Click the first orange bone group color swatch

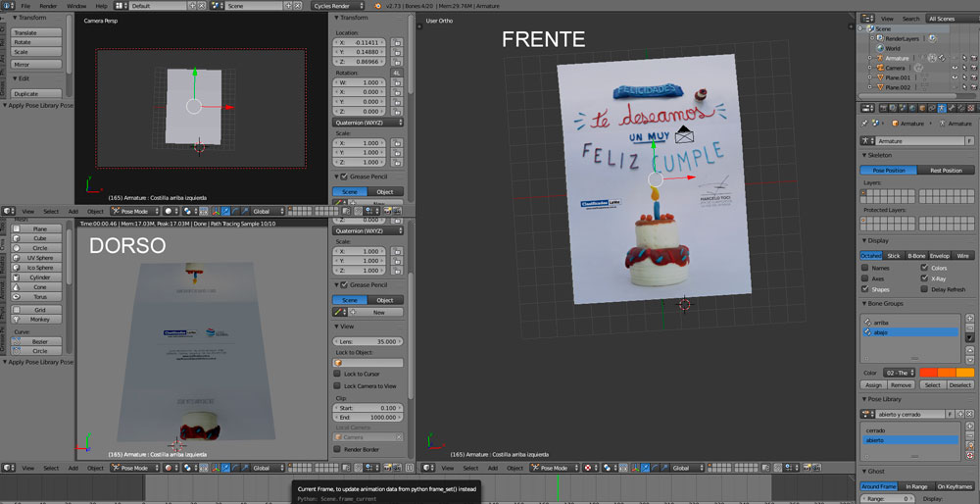pos(929,373)
